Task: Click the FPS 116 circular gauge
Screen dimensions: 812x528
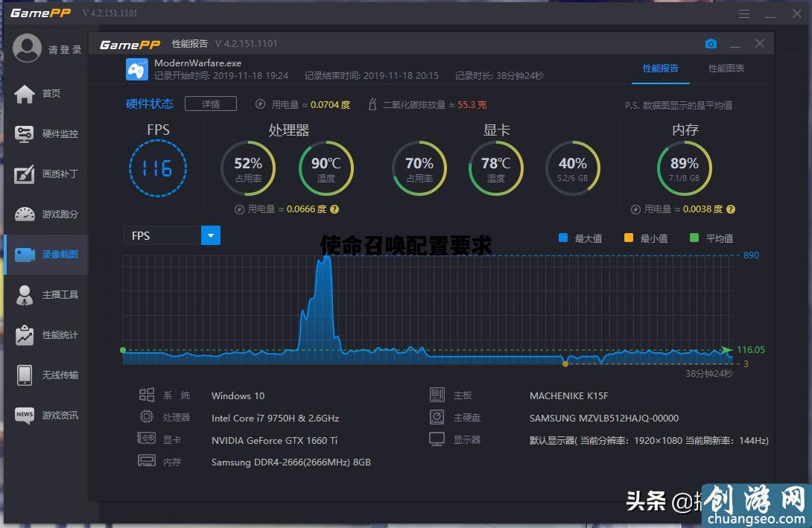Action: pyautogui.click(x=157, y=169)
